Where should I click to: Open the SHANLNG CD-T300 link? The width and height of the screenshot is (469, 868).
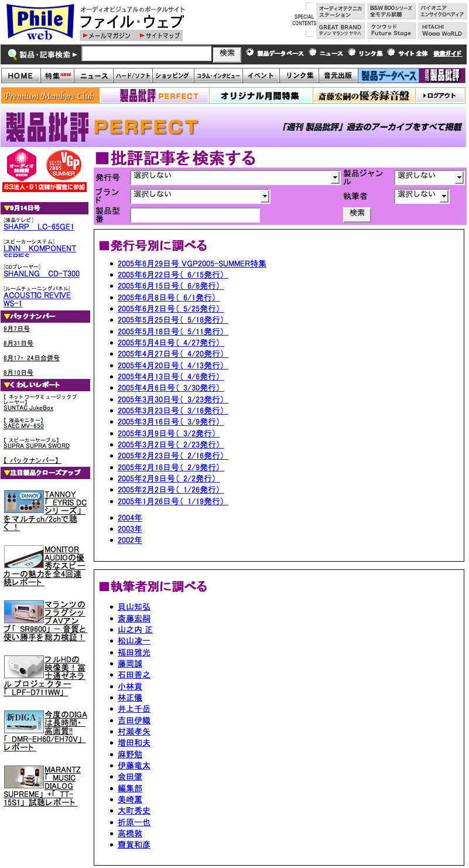[42, 274]
